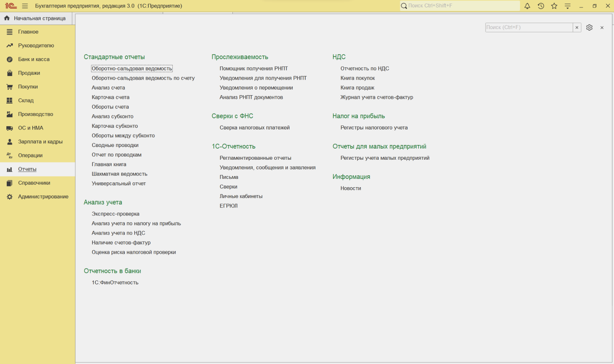The image size is (614, 364).
Task: Select the Зарплата и кадры section
Action: pos(40,142)
